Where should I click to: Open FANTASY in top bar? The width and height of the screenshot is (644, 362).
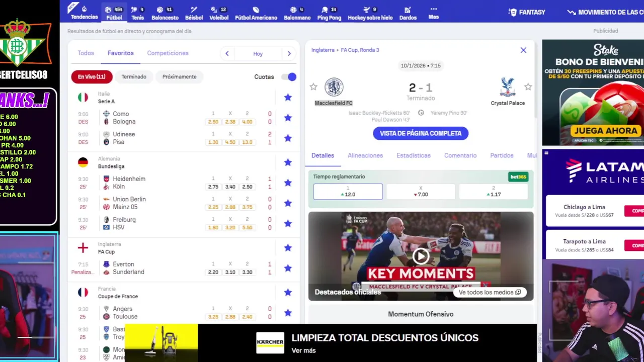[527, 12]
